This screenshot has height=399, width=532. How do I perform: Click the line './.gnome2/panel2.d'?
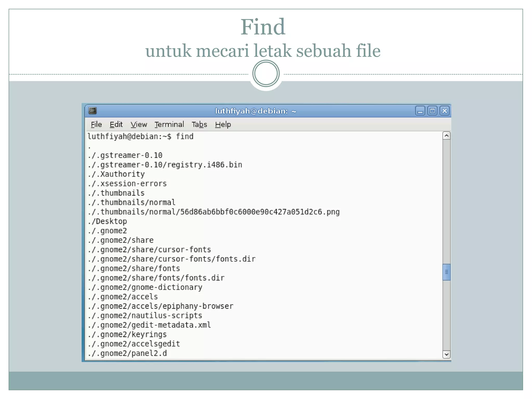click(127, 353)
